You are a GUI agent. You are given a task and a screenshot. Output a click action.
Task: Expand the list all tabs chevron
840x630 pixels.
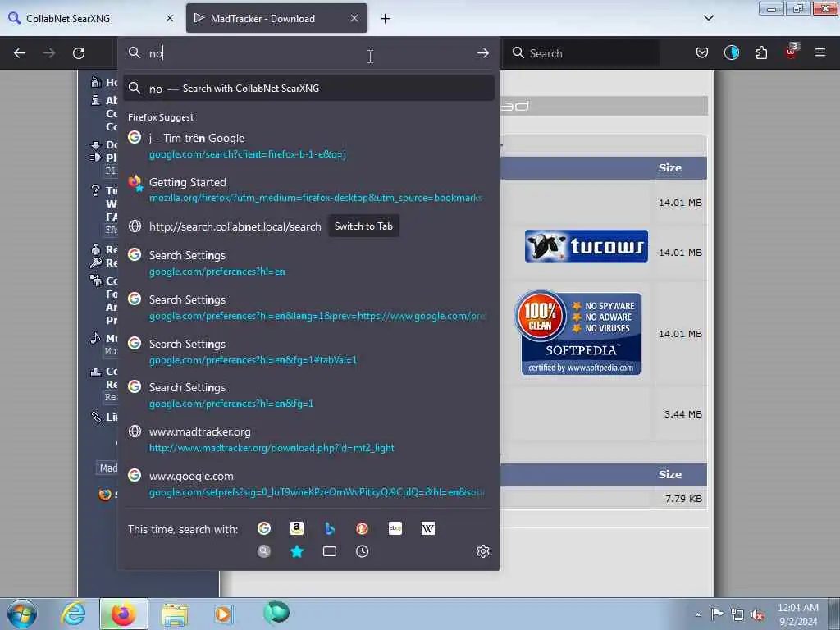pyautogui.click(x=708, y=18)
